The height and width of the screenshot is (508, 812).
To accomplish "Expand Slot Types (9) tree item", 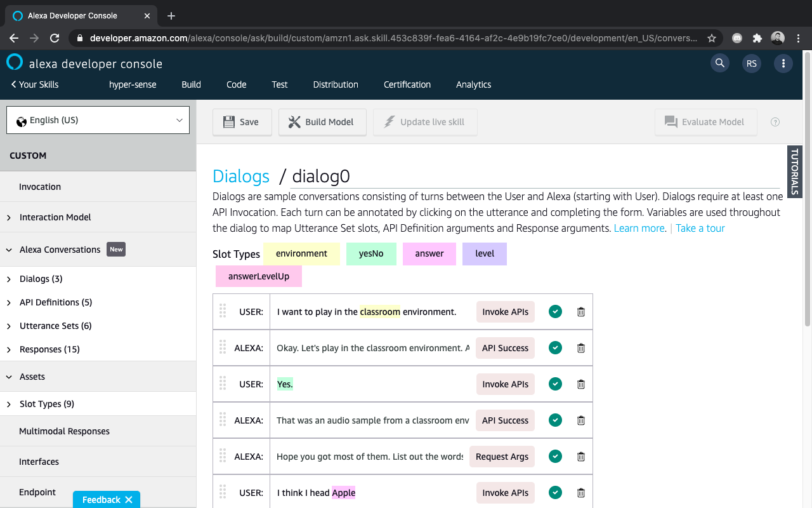I will 9,404.
